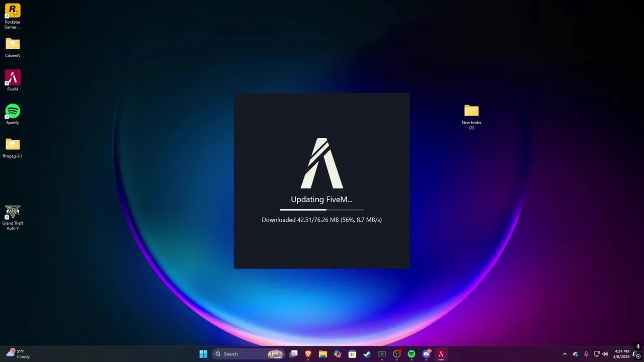Click the taskbar Search box

[249, 354]
